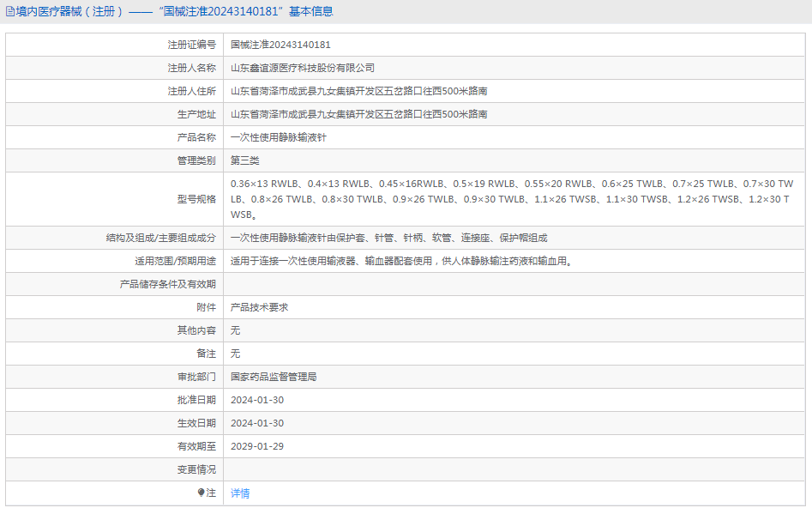Click the 管理类别 row label
The width and height of the screenshot is (812, 514).
pos(196,160)
